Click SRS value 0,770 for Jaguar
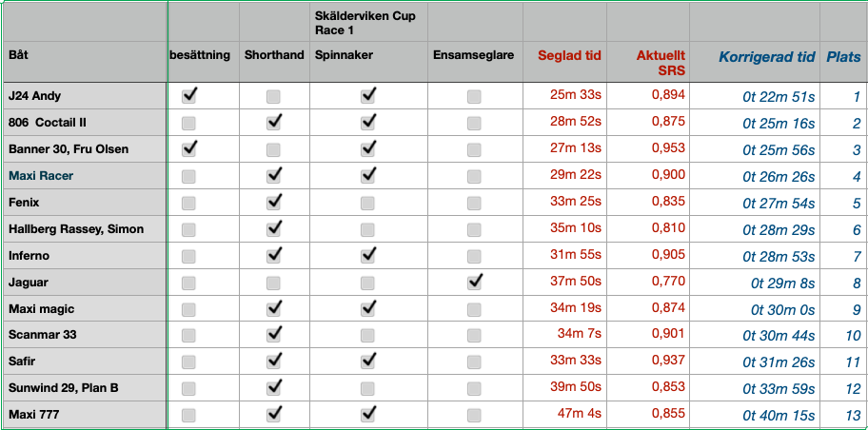This screenshot has width=868, height=430. tap(668, 282)
